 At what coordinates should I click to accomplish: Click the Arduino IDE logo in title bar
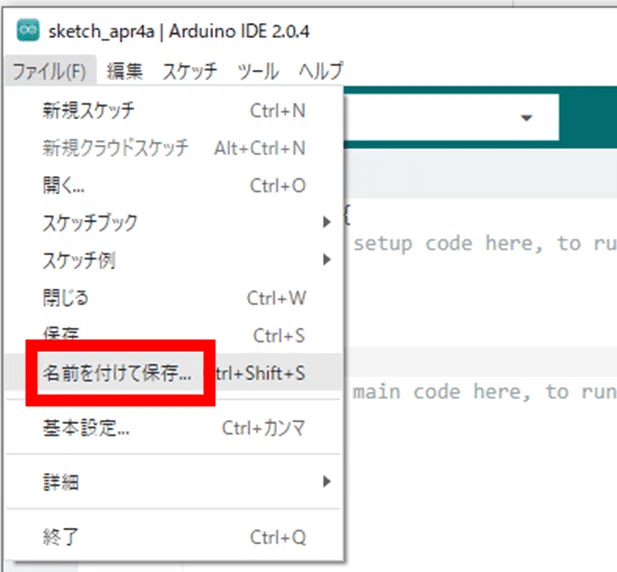point(28,30)
